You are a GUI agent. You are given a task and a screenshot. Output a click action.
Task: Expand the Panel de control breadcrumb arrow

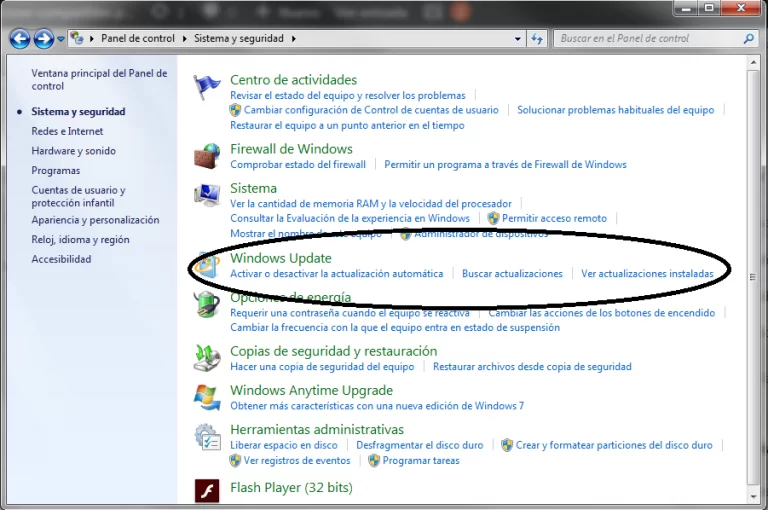coord(186,39)
